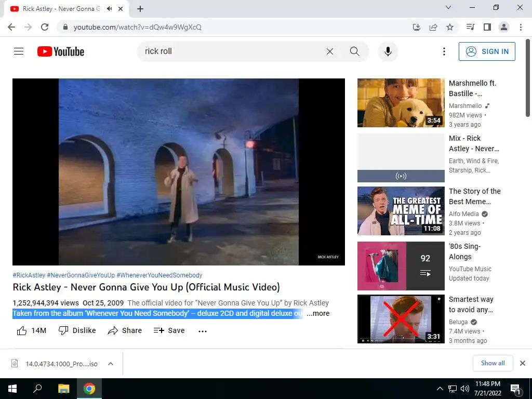The width and height of the screenshot is (532, 399).
Task: Click Chrome icon in taskbar
Action: 89,389
